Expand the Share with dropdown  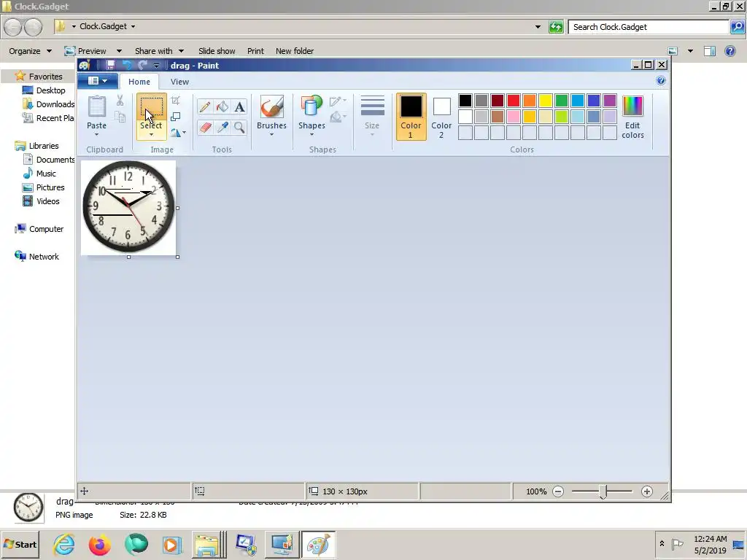coord(159,51)
